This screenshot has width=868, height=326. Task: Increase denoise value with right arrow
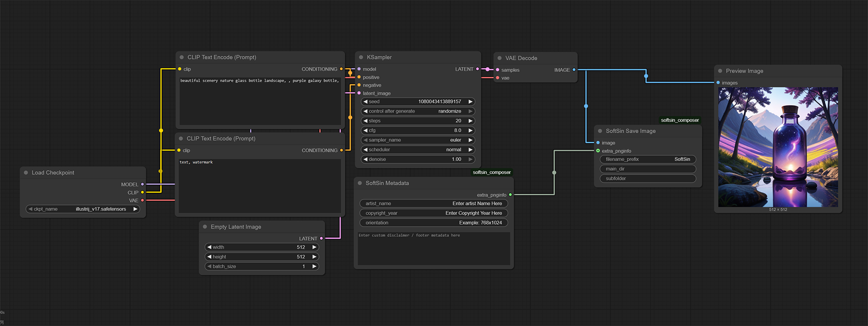470,159
